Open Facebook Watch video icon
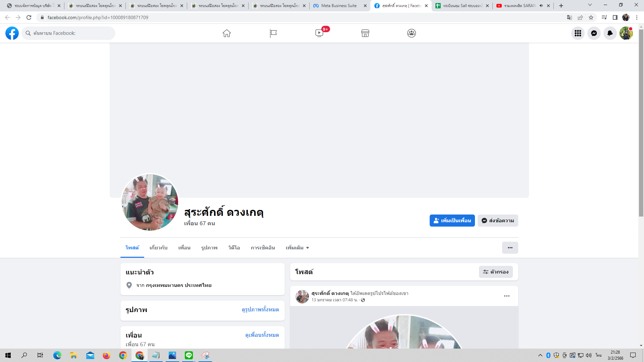The width and height of the screenshot is (644, 362). 319,33
